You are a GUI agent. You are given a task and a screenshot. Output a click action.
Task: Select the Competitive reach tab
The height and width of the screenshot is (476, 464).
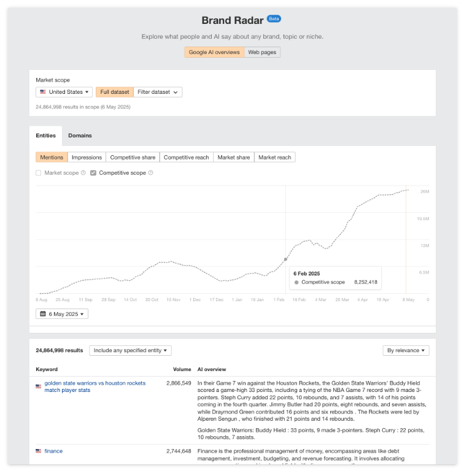(x=186, y=157)
